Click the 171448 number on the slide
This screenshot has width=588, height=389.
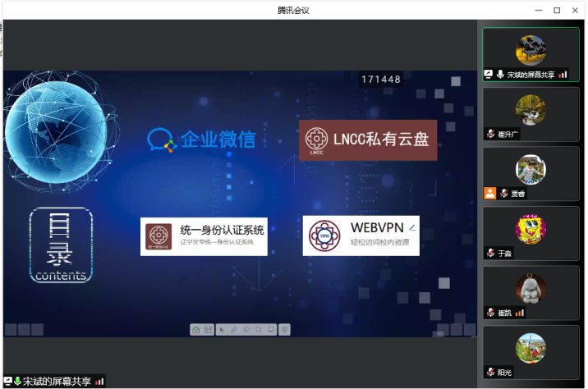pyautogui.click(x=381, y=80)
